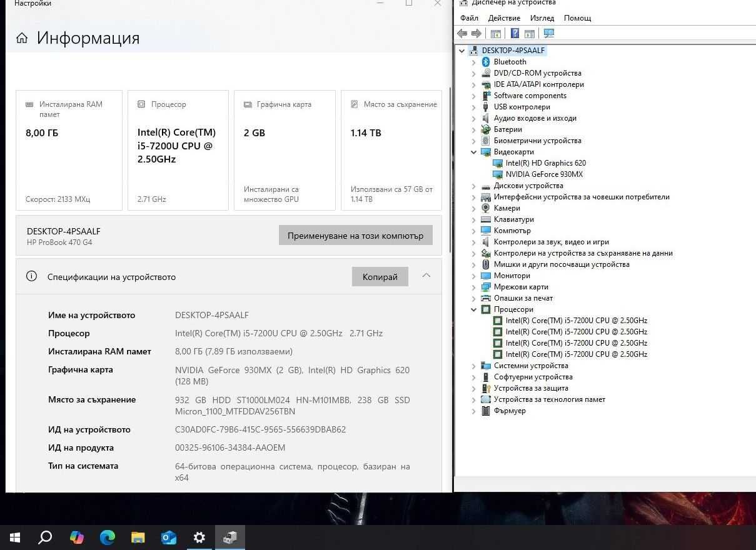Open Microsoft Edge from the taskbar
Screen dimensions: 756x550
(107, 537)
